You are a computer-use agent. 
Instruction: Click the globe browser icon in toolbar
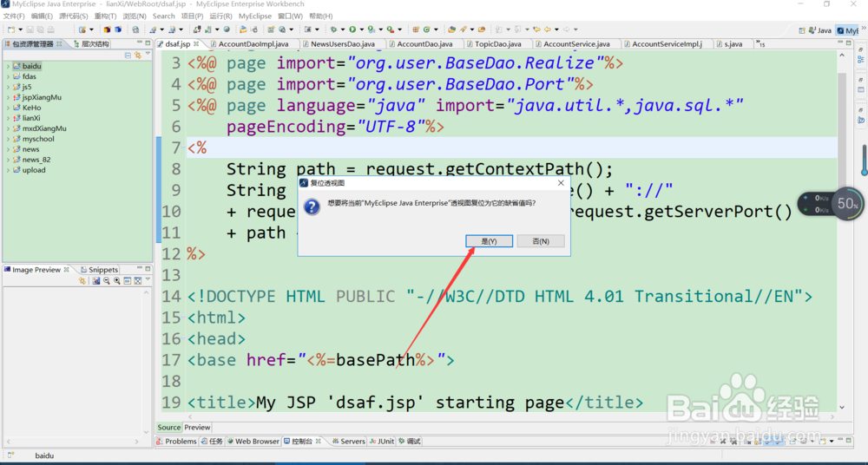pyautogui.click(x=227, y=29)
